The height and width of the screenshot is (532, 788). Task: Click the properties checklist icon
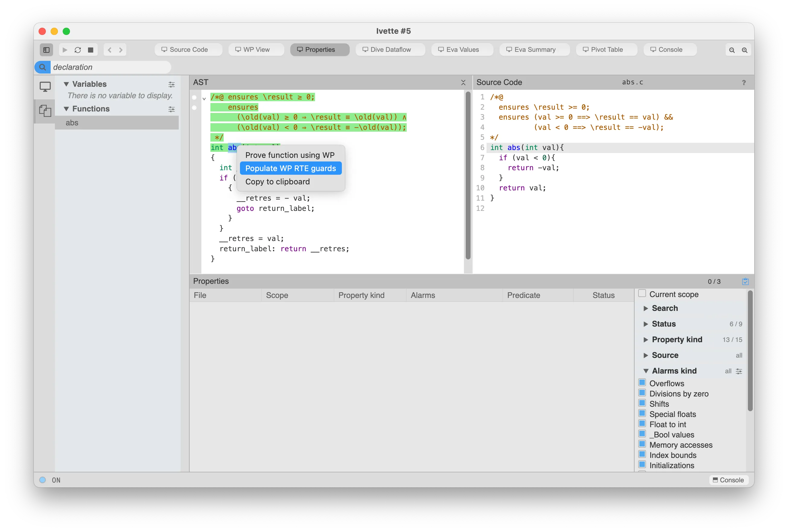pyautogui.click(x=745, y=282)
